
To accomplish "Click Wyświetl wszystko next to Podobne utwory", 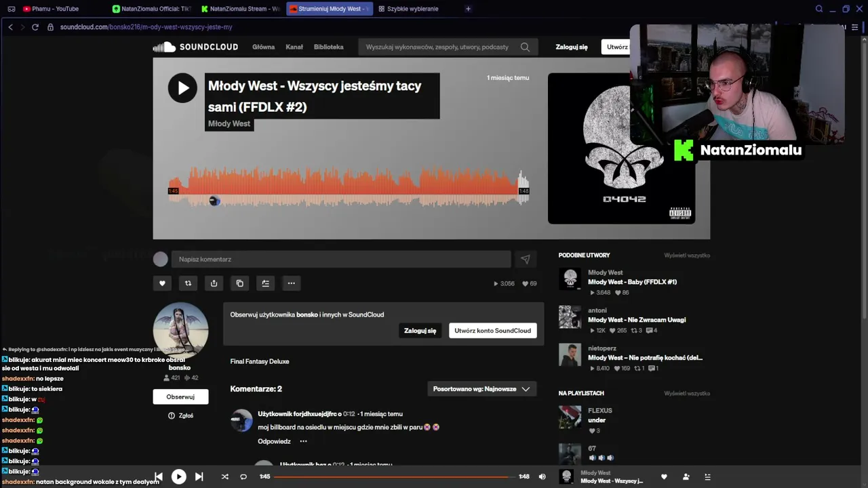I will pos(687,256).
